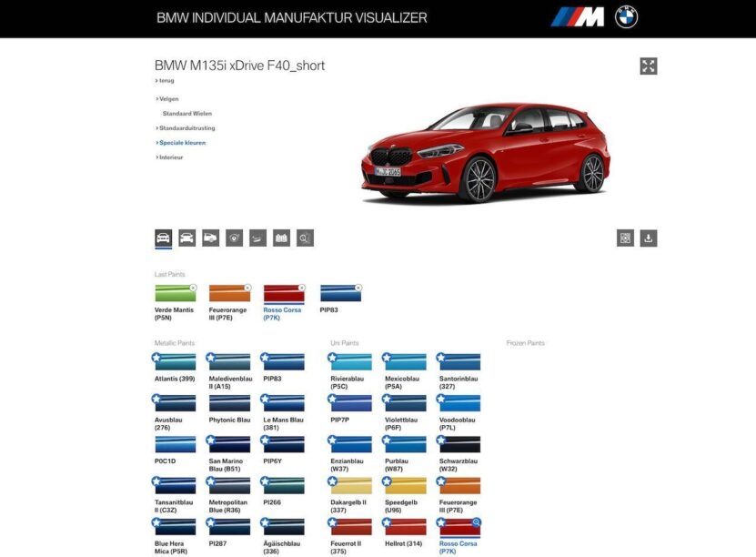The image size is (756, 557).
Task: Choose Feuerrot II (375) uni paint
Action: coord(351,527)
